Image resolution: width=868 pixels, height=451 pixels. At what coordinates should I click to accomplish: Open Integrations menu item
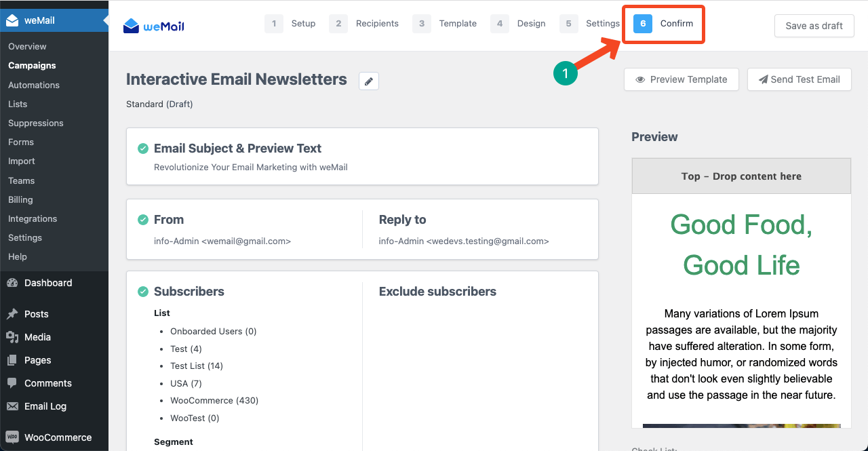pyautogui.click(x=33, y=218)
